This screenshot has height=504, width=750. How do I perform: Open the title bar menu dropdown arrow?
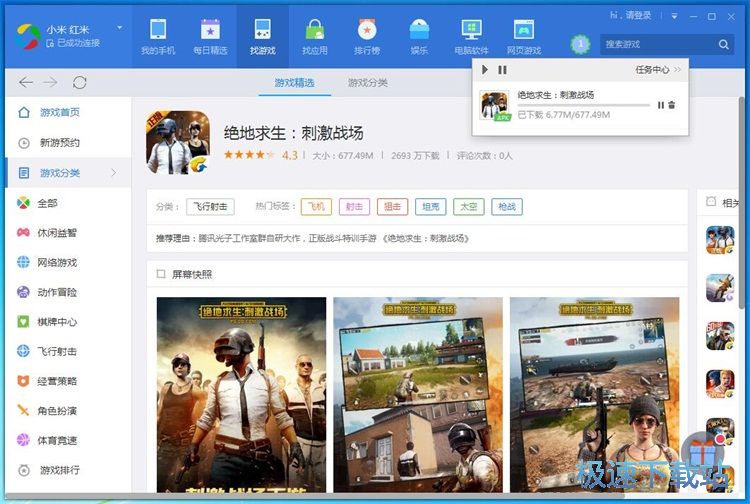coord(674,16)
